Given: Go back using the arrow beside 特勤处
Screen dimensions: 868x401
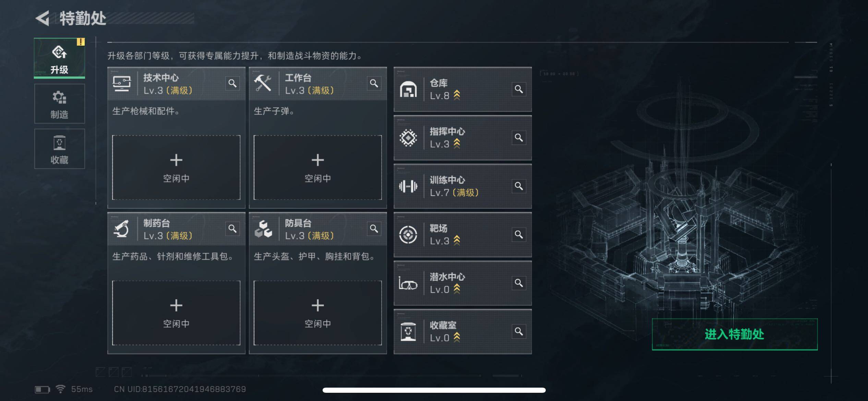Looking at the screenshot, I should pyautogui.click(x=43, y=18).
